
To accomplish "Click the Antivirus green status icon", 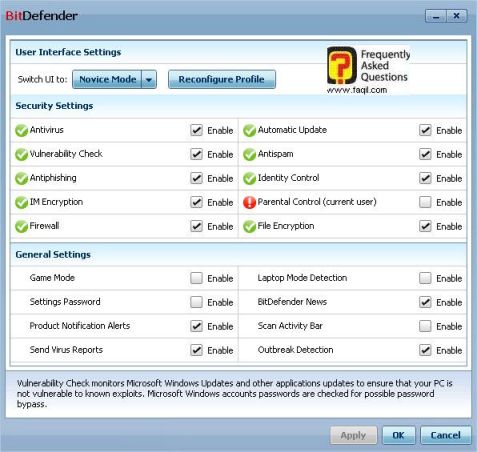I will 21,130.
